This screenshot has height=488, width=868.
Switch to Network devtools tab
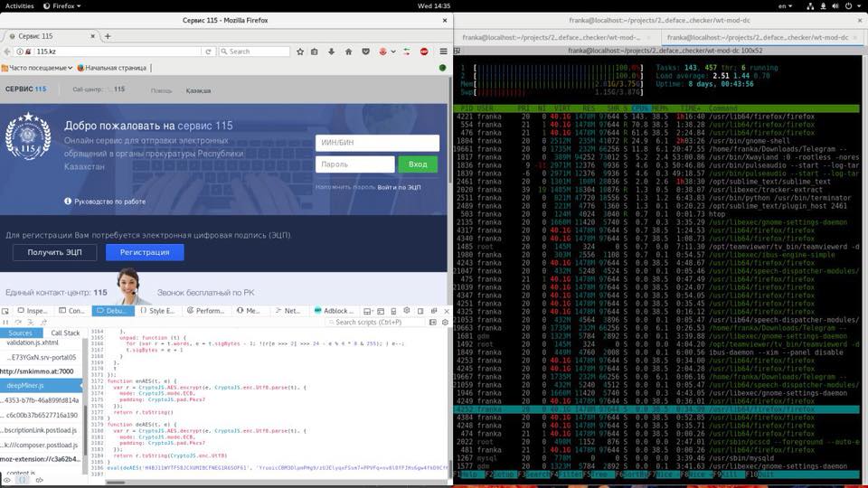tap(288, 311)
